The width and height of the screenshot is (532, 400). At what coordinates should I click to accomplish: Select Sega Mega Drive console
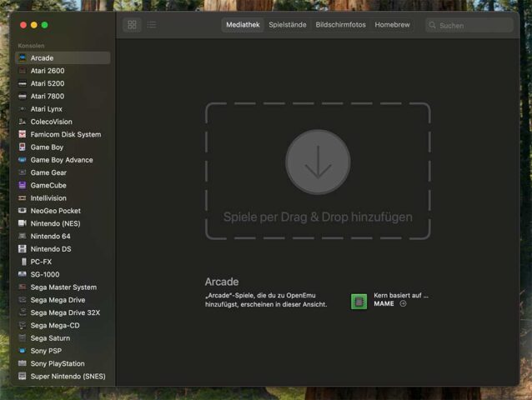point(63,300)
